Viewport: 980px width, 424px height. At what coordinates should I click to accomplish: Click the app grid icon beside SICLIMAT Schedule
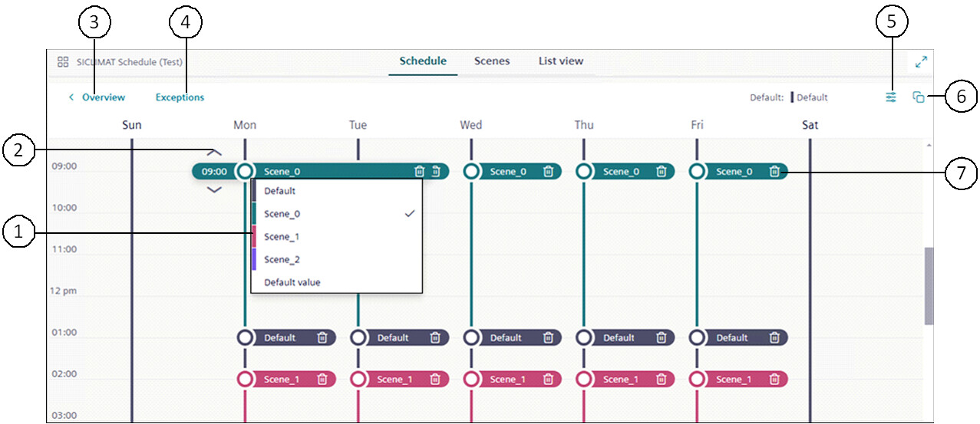[64, 62]
